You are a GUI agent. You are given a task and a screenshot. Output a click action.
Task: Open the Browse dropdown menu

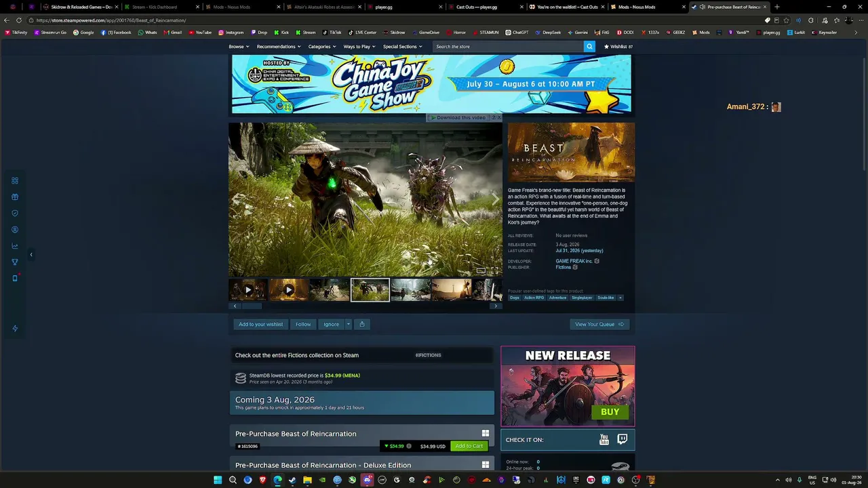[x=239, y=47]
